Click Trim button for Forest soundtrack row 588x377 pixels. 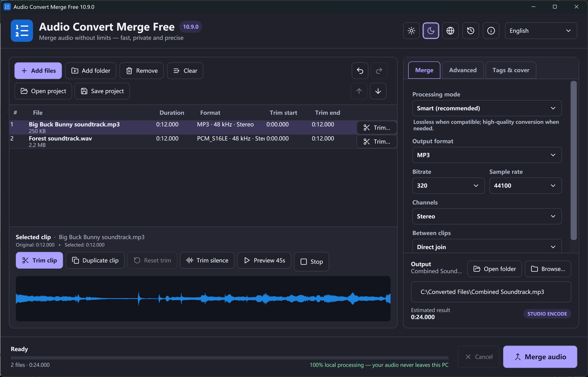tap(377, 142)
